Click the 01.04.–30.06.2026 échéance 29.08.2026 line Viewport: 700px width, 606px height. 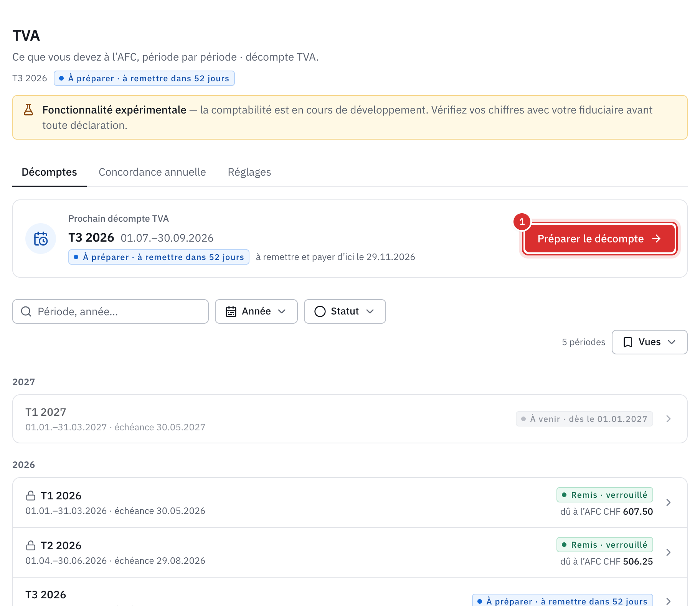(116, 561)
